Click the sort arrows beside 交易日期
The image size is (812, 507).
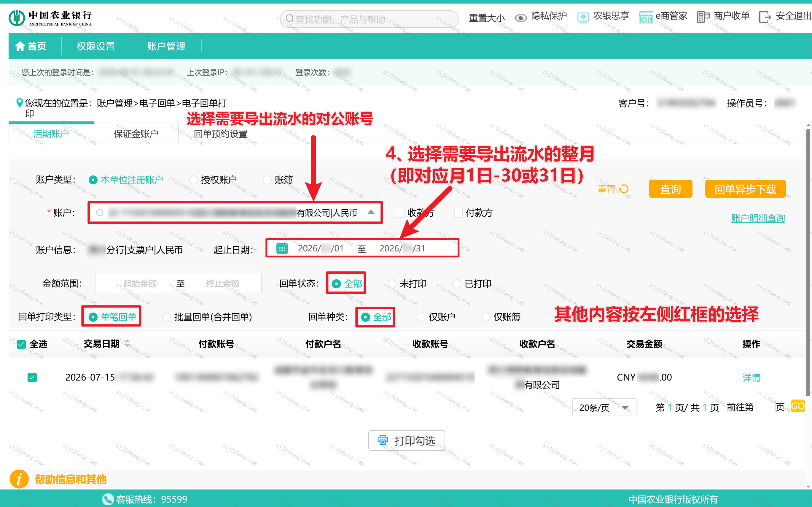click(x=127, y=343)
